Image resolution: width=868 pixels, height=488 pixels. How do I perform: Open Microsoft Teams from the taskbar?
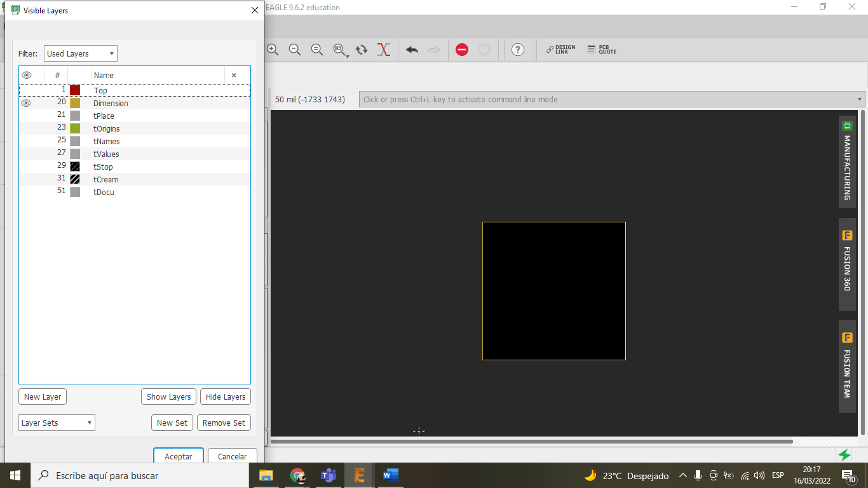point(329,475)
